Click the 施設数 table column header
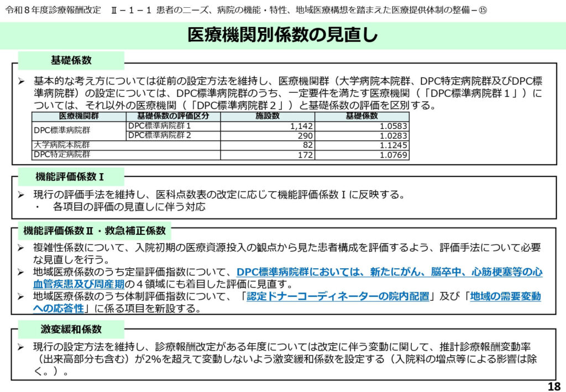The image size is (566, 392). click(x=268, y=116)
